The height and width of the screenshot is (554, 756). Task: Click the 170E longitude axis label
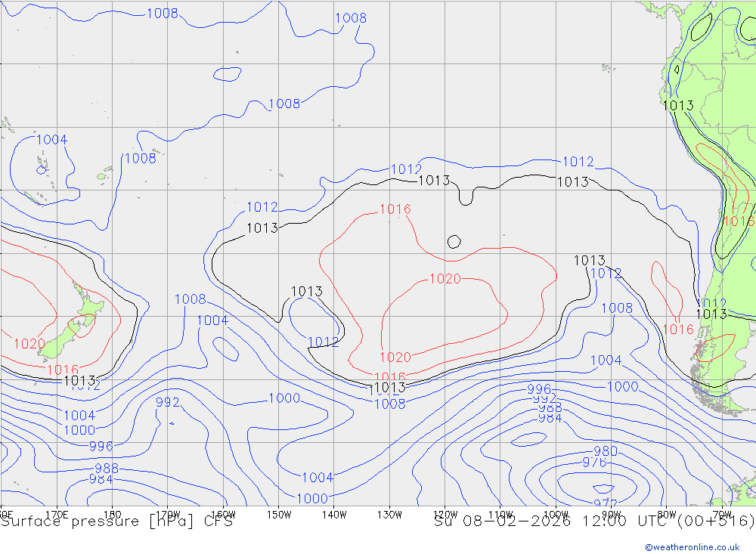click(57, 515)
